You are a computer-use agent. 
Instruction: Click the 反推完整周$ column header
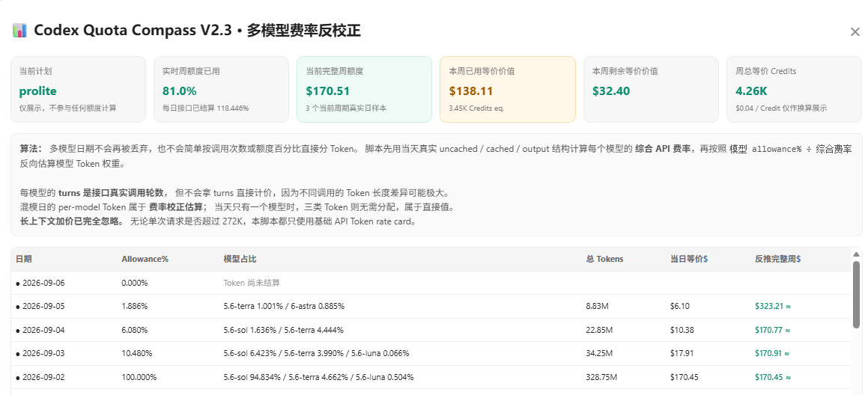point(778,259)
